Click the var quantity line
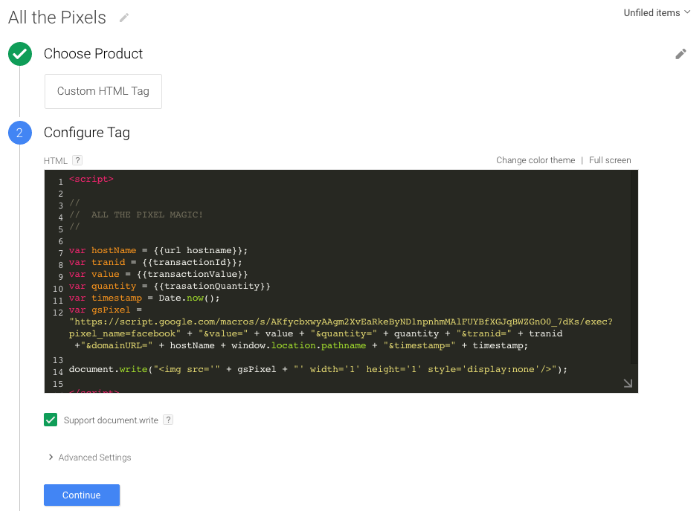This screenshot has width=697, height=513. (169, 286)
